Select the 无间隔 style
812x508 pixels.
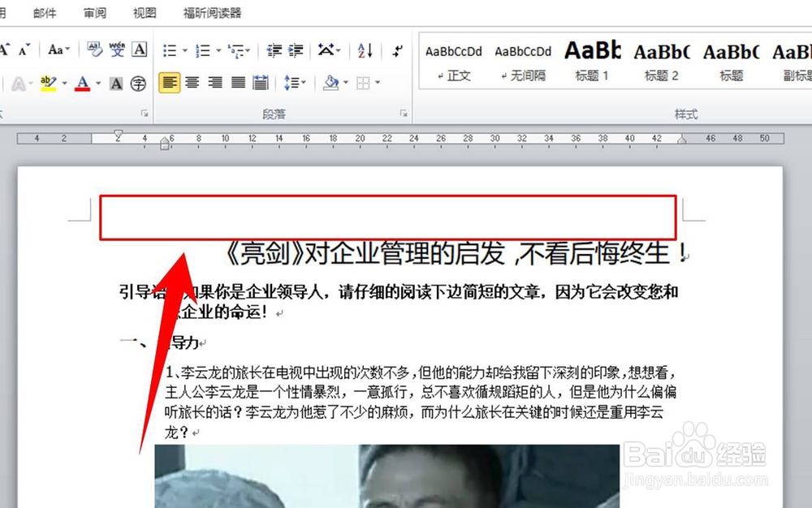pos(522,58)
